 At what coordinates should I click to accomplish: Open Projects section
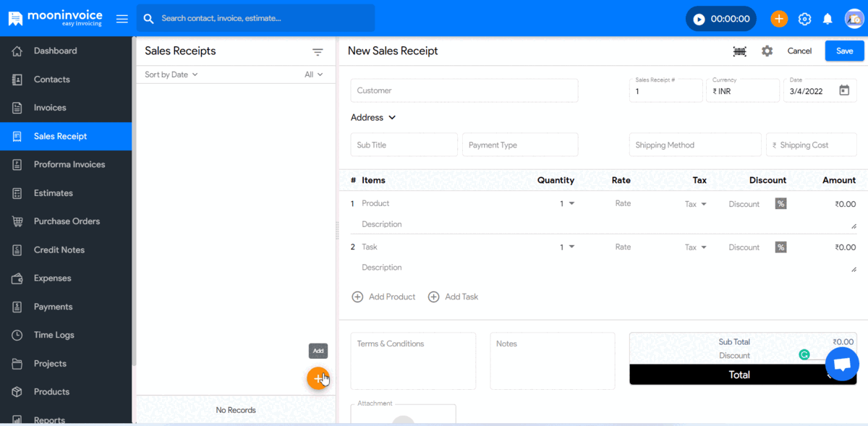pos(66,363)
